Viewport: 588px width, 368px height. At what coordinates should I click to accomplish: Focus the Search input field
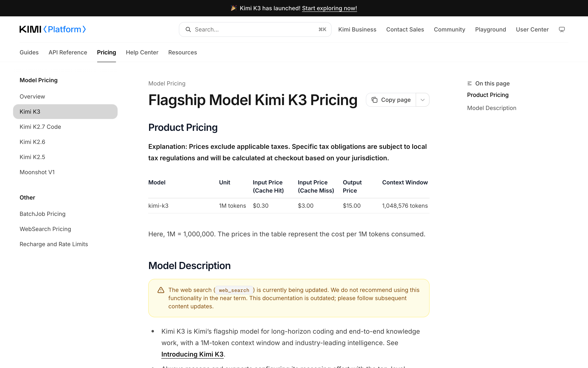coord(255,29)
